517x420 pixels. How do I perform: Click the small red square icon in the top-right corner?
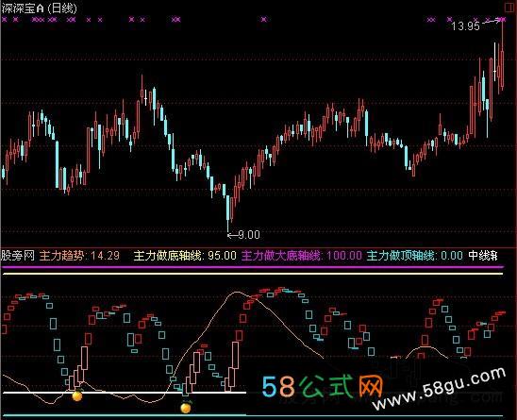tap(509, 8)
